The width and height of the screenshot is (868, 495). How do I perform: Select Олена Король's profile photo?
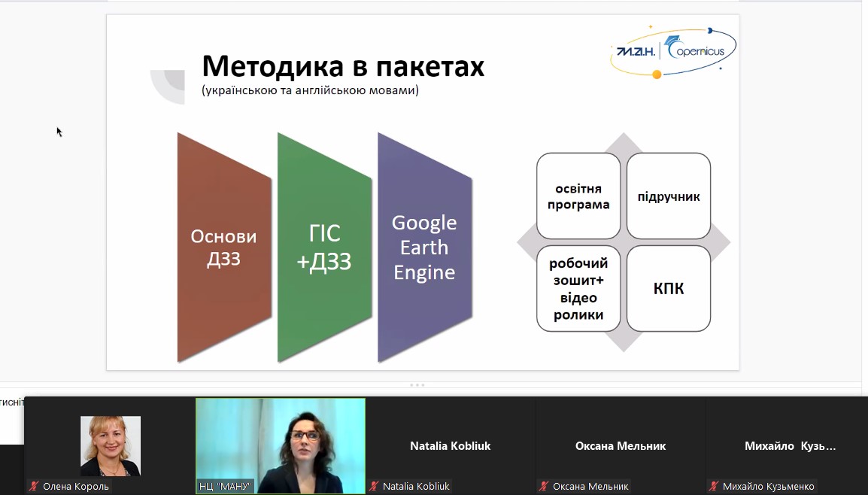point(111,445)
